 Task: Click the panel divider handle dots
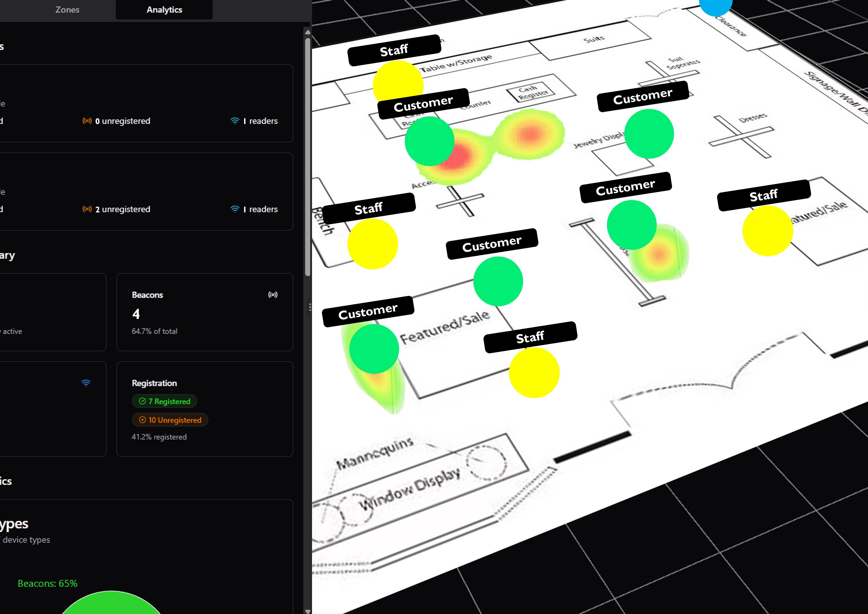(x=310, y=307)
